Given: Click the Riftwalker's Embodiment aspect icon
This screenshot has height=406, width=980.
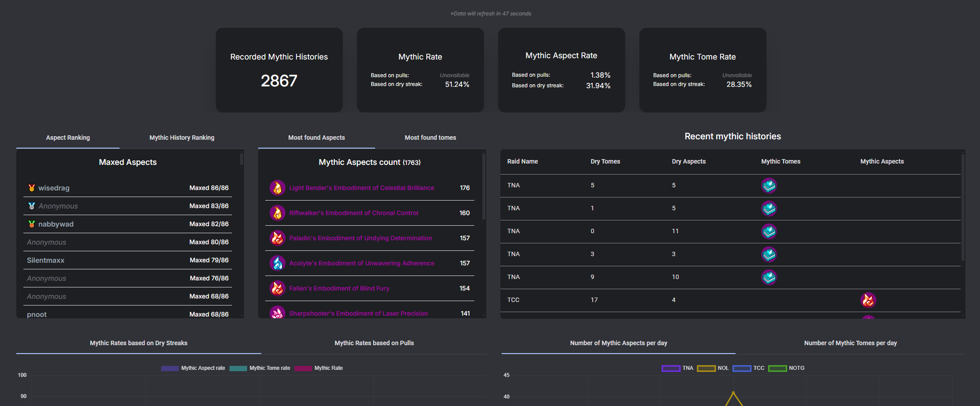Looking at the screenshot, I should pyautogui.click(x=278, y=213).
